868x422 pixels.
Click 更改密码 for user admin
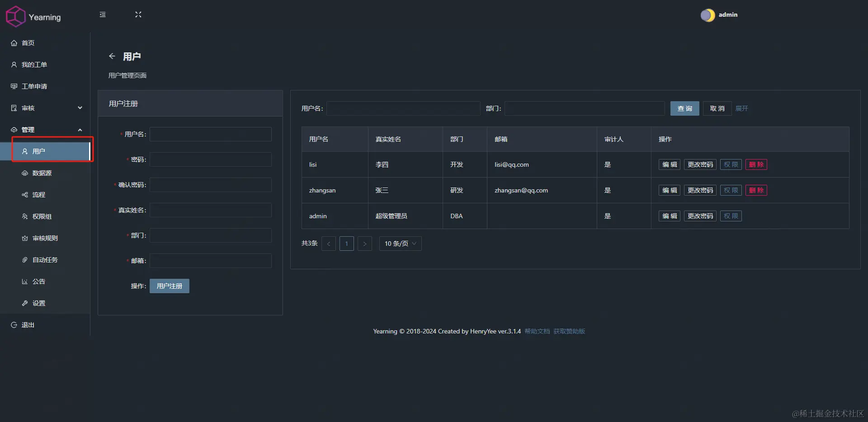coord(700,216)
